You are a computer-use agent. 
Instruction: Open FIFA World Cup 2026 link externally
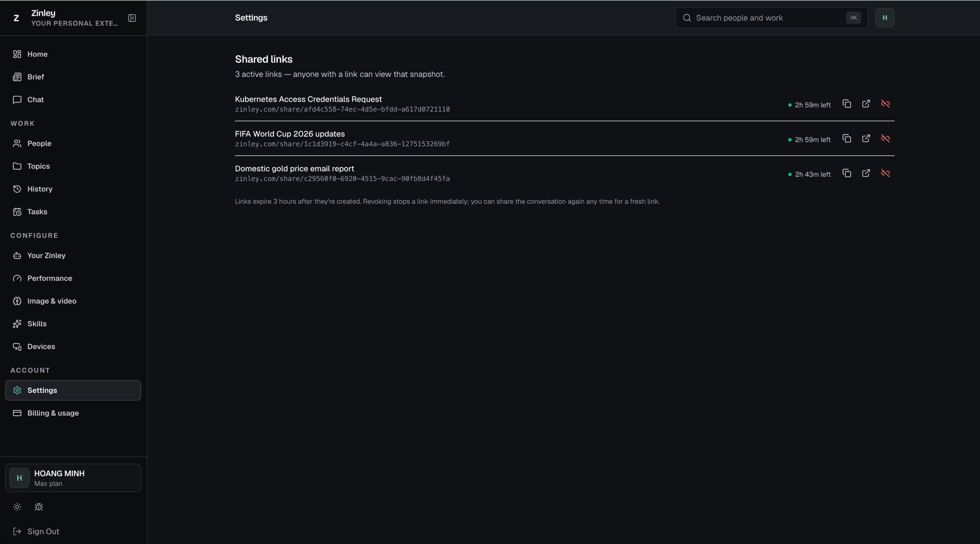pyautogui.click(x=866, y=139)
